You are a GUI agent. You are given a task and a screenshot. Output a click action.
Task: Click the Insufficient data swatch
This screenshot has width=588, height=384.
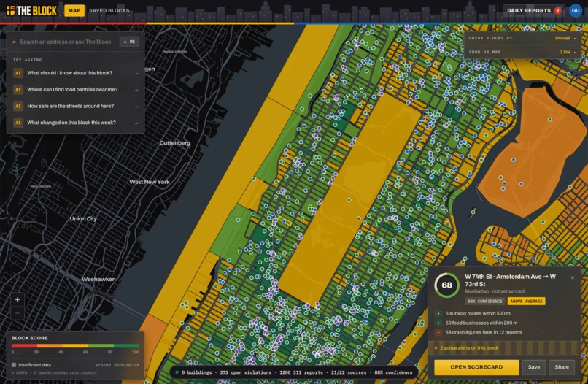click(x=14, y=365)
